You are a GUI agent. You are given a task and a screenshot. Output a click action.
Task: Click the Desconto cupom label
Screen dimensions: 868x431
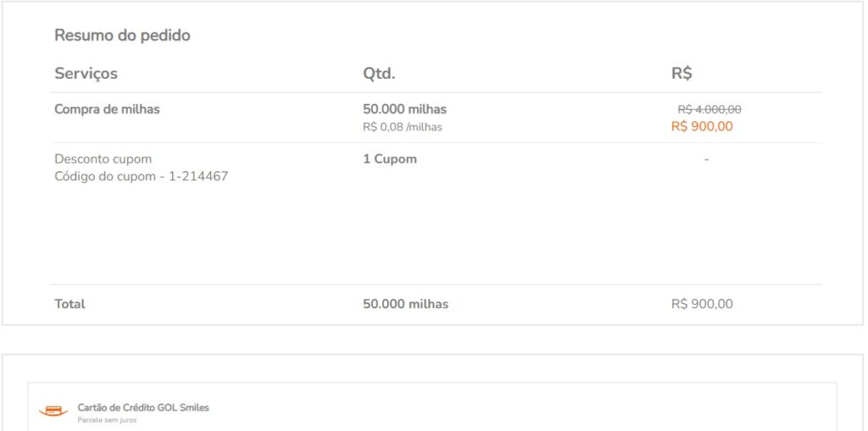click(x=103, y=159)
